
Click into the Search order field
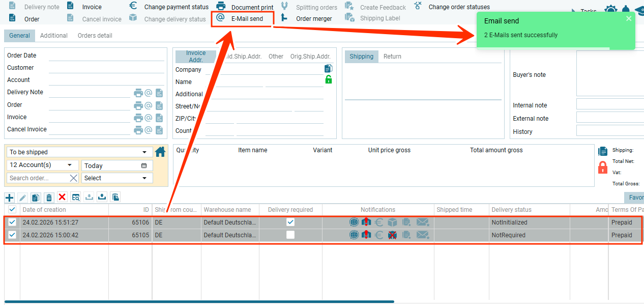pyautogui.click(x=38, y=178)
